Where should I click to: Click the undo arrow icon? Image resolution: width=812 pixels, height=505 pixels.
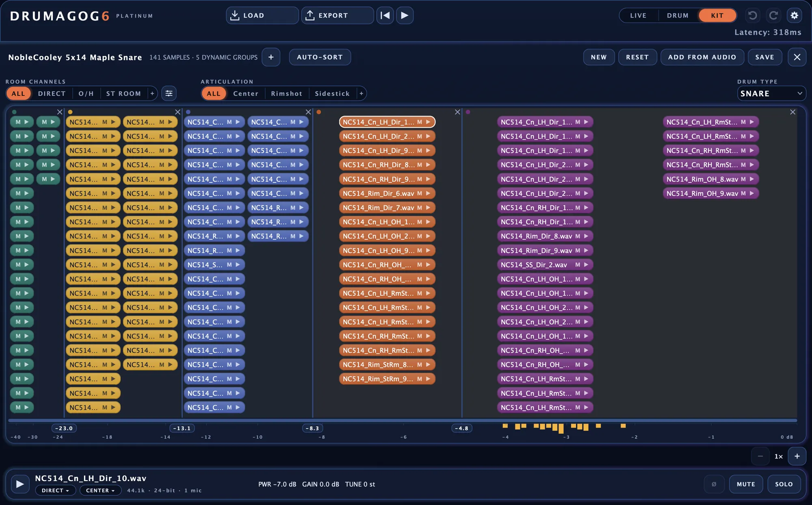752,15
